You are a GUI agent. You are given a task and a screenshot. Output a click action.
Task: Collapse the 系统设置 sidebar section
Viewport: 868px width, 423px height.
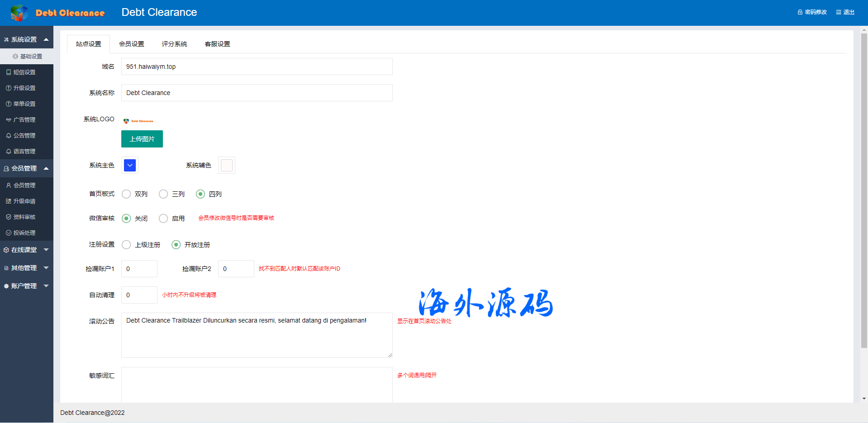pos(26,39)
